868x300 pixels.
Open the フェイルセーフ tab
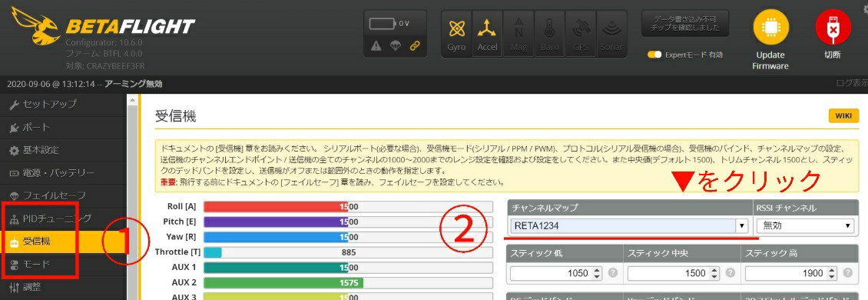coord(63,195)
